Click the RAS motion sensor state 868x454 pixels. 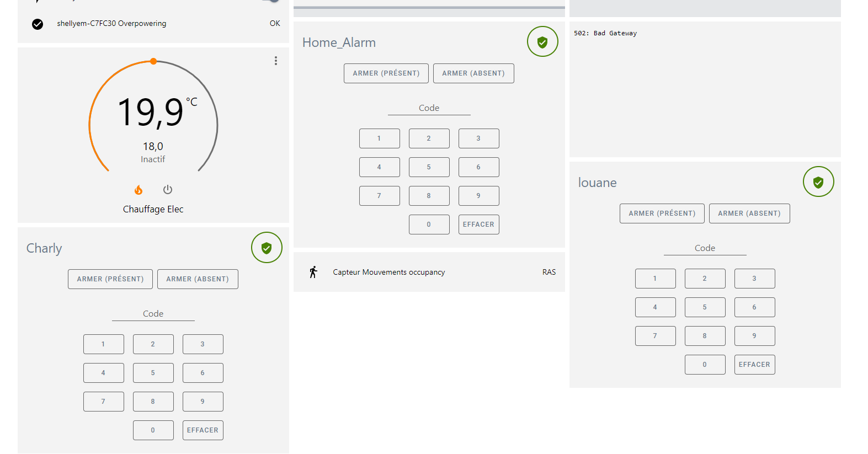click(x=549, y=272)
